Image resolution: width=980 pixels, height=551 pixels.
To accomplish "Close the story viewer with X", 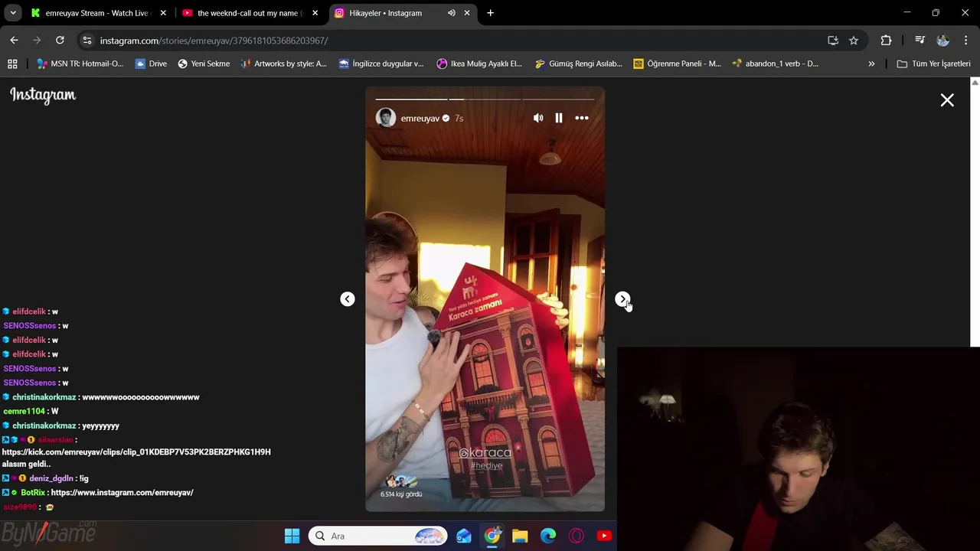I will click(x=947, y=100).
